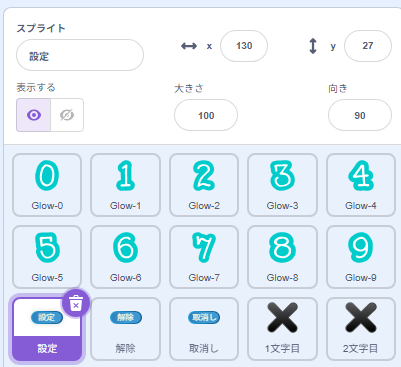Click the y position field 27
This screenshot has width=401, height=367.
point(368,46)
